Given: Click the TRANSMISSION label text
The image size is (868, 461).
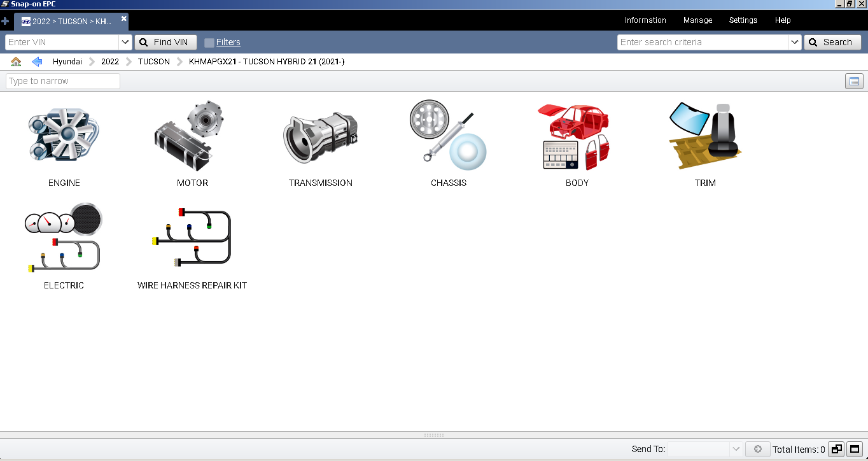Looking at the screenshot, I should (x=321, y=183).
